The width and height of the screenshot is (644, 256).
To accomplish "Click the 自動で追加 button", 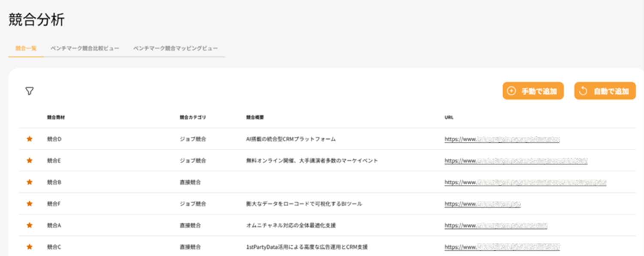I will 605,91.
